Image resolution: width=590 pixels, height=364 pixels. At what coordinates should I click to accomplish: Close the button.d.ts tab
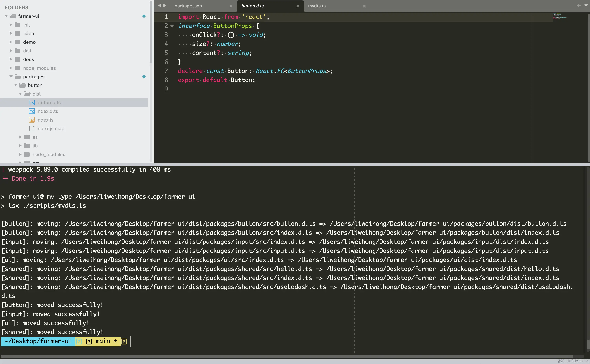pos(298,6)
